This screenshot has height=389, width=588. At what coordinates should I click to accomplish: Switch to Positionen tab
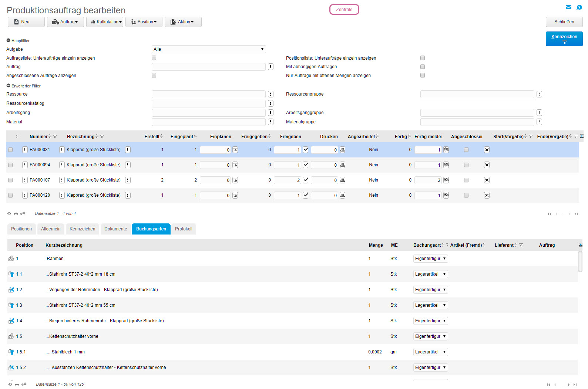pos(21,229)
